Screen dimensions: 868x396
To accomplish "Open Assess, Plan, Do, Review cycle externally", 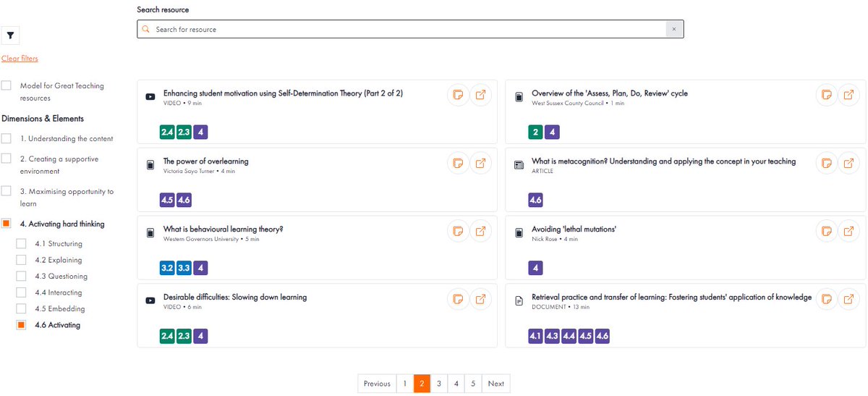I will point(849,96).
